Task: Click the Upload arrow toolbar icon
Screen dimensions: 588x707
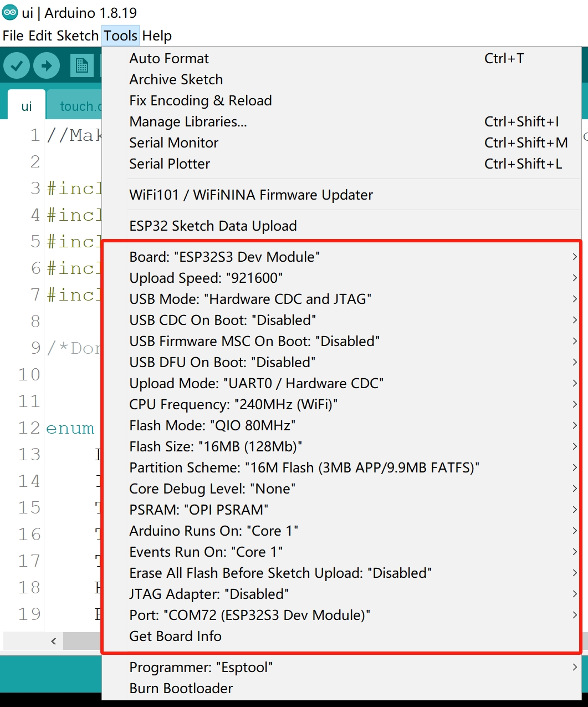Action: tap(47, 66)
